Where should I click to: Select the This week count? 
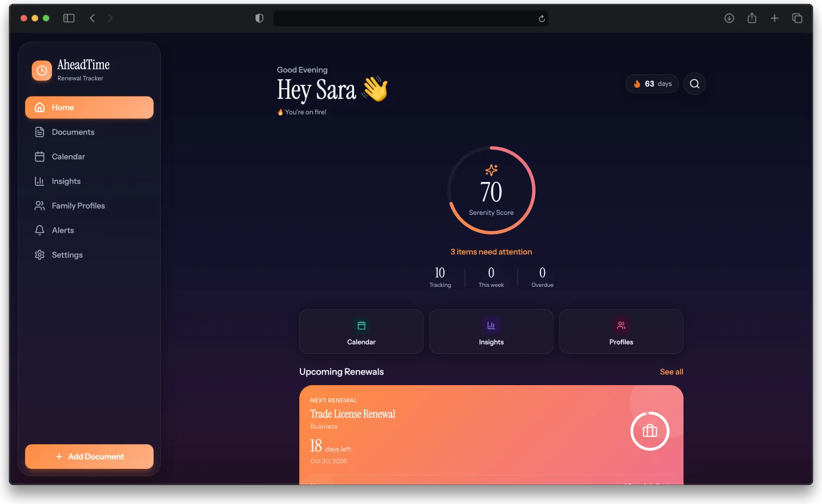[491, 277]
